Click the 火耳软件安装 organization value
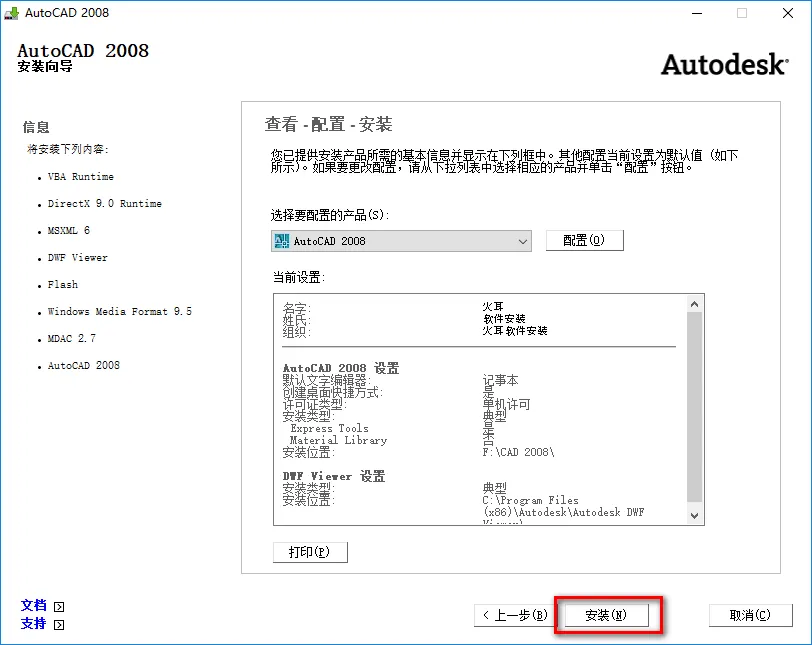The height and width of the screenshot is (645, 812). pos(515,330)
